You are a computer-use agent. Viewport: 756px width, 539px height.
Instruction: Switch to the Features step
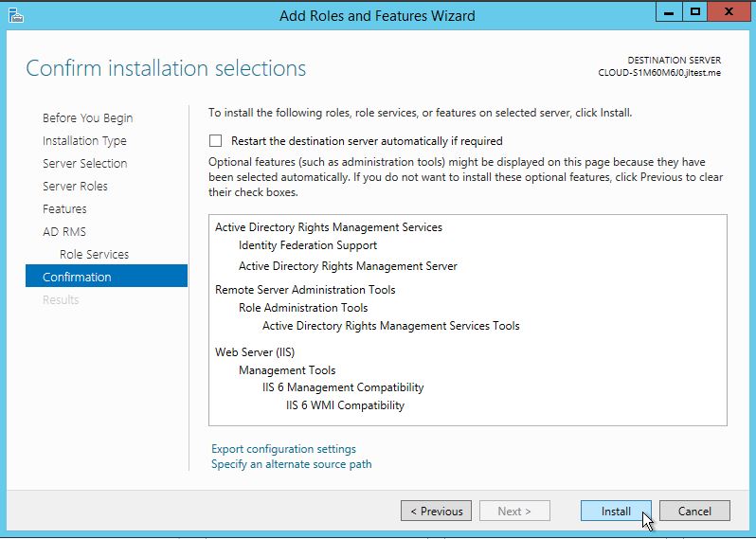point(64,208)
